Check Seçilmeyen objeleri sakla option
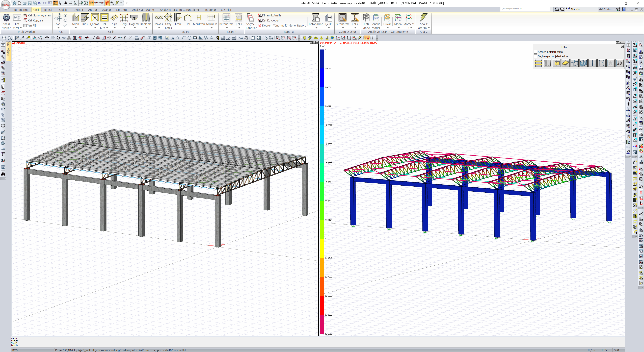The image size is (644, 352). point(535,56)
